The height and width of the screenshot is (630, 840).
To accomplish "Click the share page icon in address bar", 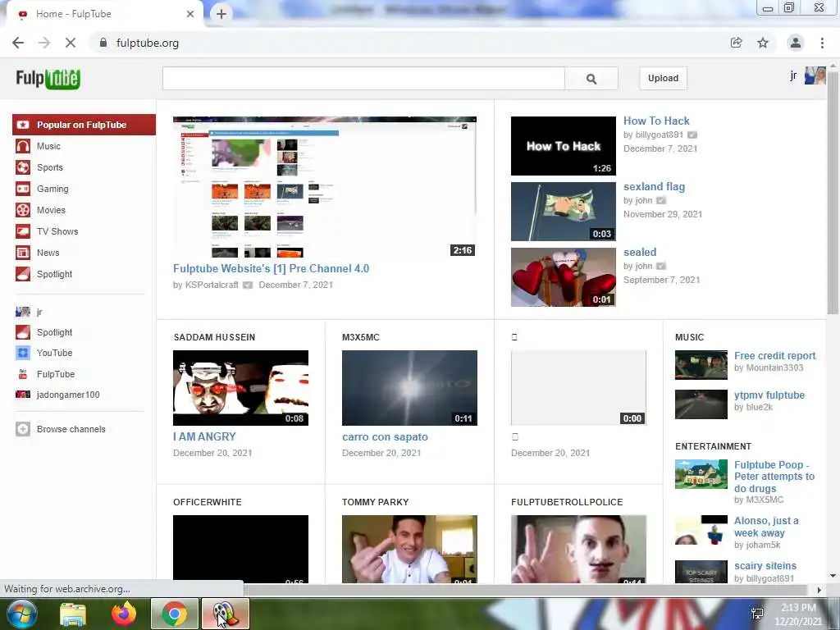I will (736, 43).
